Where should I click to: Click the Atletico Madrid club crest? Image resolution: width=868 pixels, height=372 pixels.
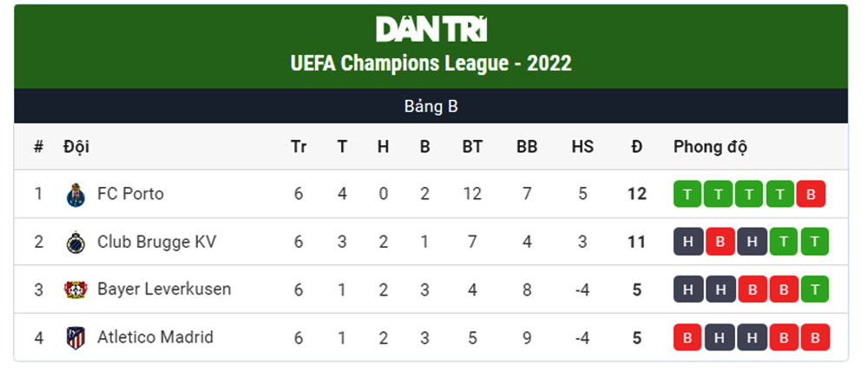click(x=76, y=337)
